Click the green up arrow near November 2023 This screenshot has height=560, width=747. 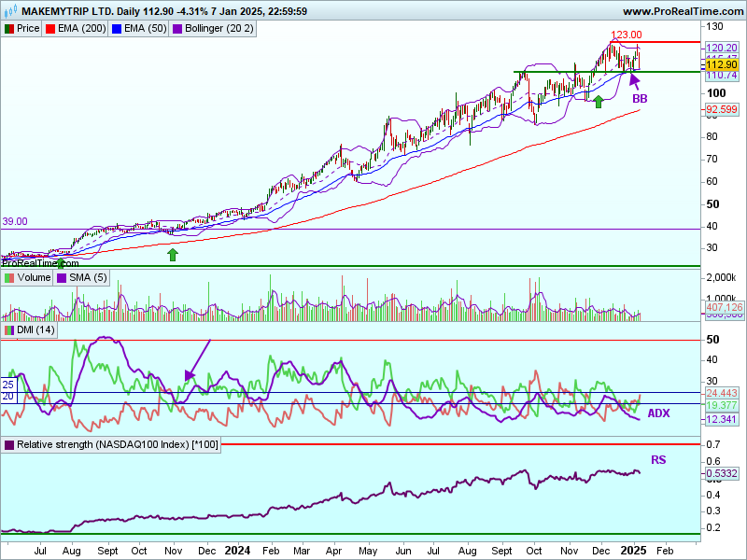[x=172, y=253]
